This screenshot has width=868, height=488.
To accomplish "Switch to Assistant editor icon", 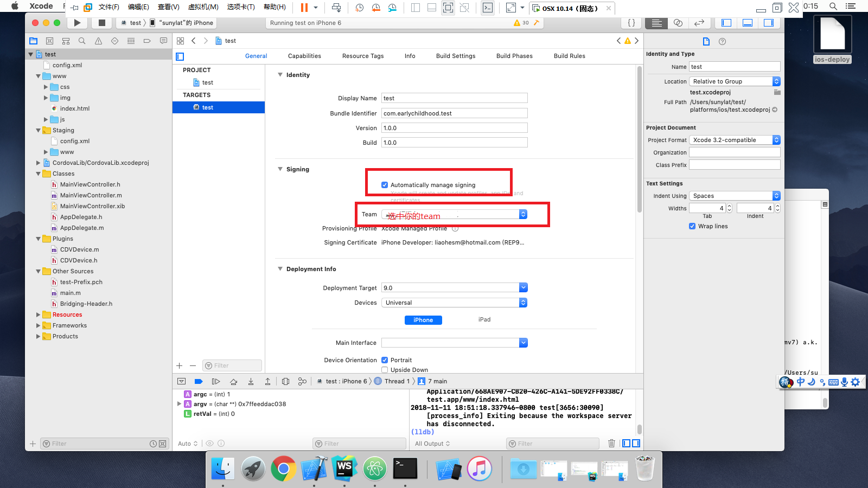I will pos(678,23).
